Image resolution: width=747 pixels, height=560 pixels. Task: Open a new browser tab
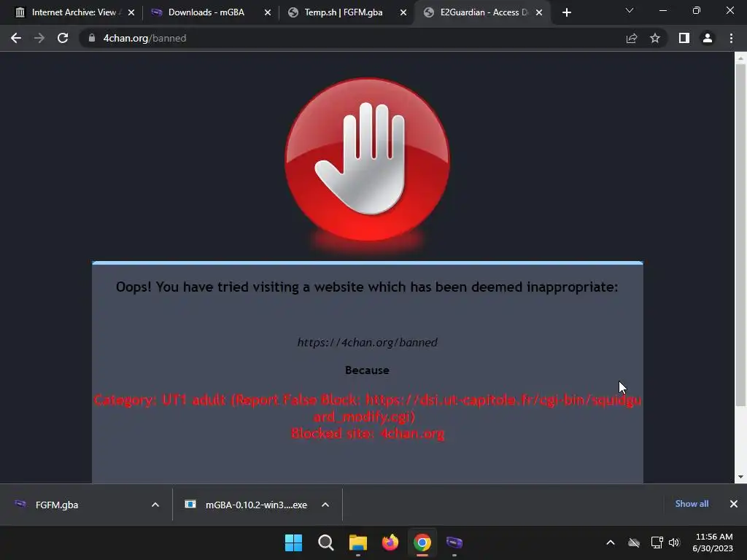[566, 12]
